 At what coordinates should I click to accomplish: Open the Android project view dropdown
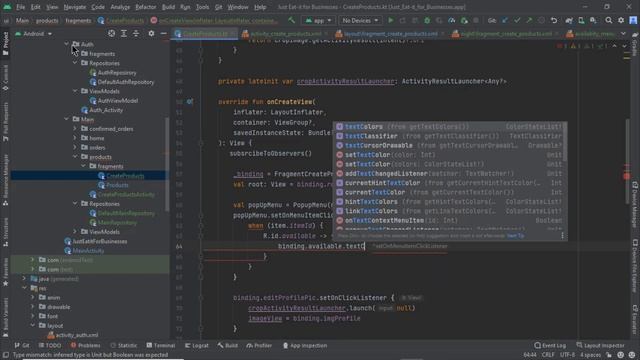click(33, 33)
